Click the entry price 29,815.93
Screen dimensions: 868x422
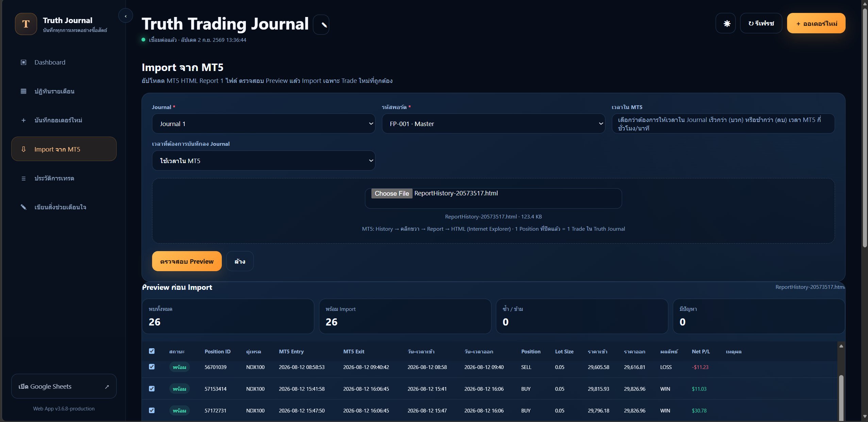click(x=599, y=389)
